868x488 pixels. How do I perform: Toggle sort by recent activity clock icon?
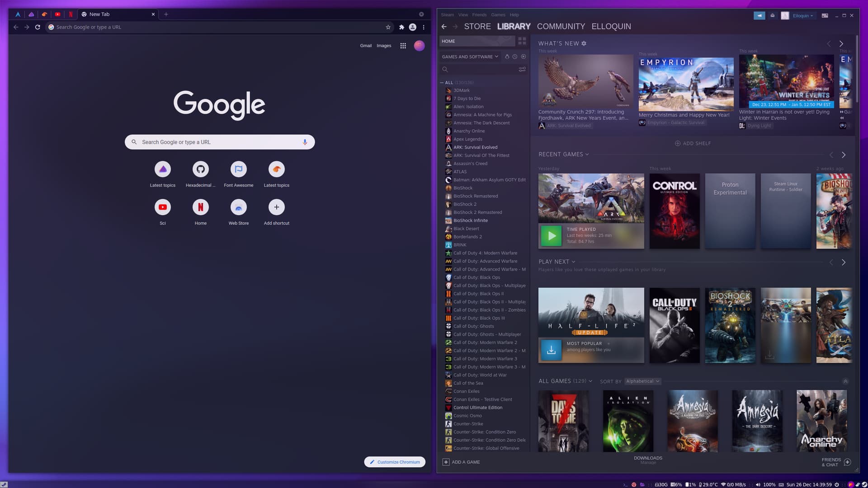pyautogui.click(x=515, y=56)
